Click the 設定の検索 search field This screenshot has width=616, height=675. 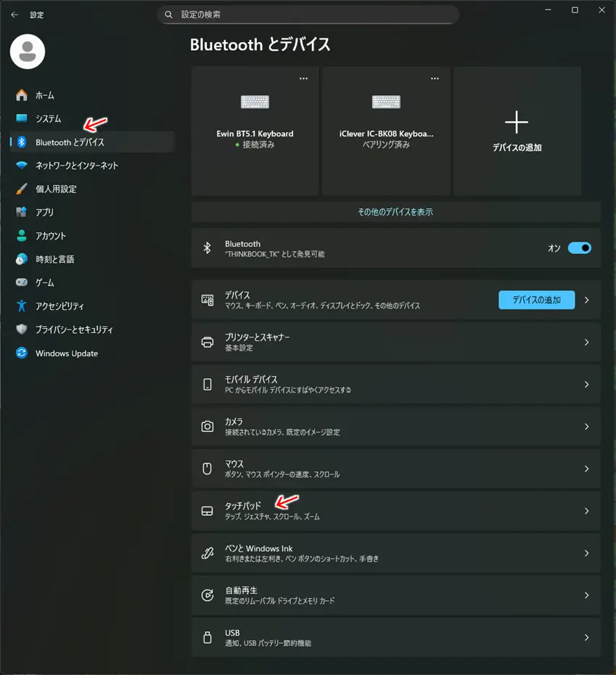(308, 15)
